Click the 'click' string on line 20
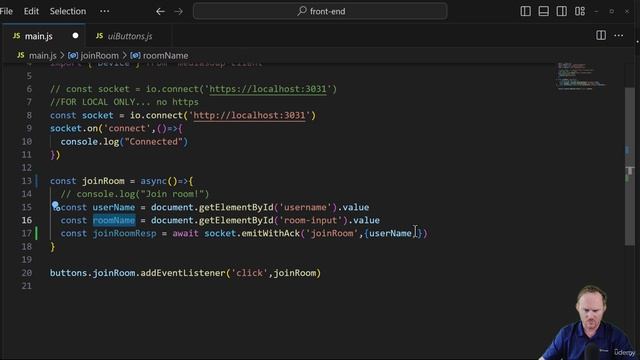Screen dimensions: 640x360 click(249, 273)
